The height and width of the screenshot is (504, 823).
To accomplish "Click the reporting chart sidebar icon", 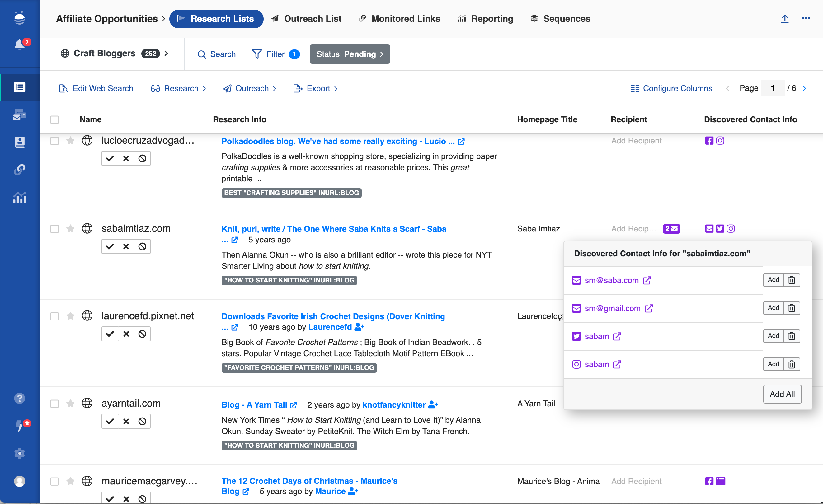I will (19, 198).
